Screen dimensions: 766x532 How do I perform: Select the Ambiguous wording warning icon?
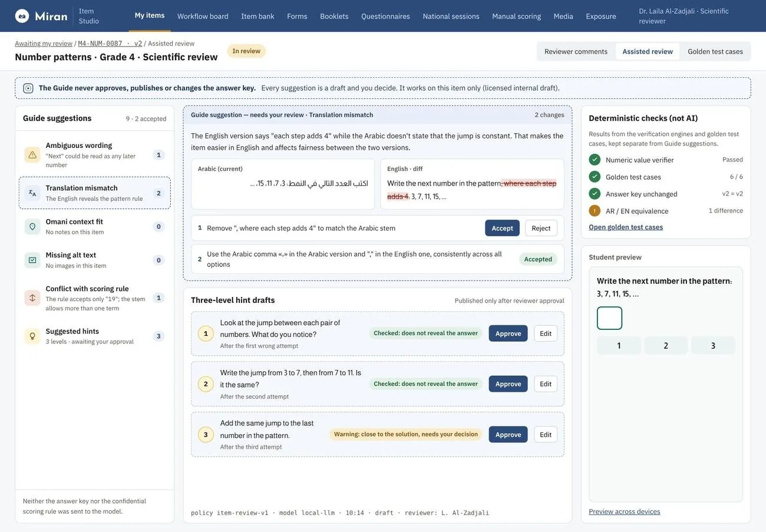pos(32,155)
